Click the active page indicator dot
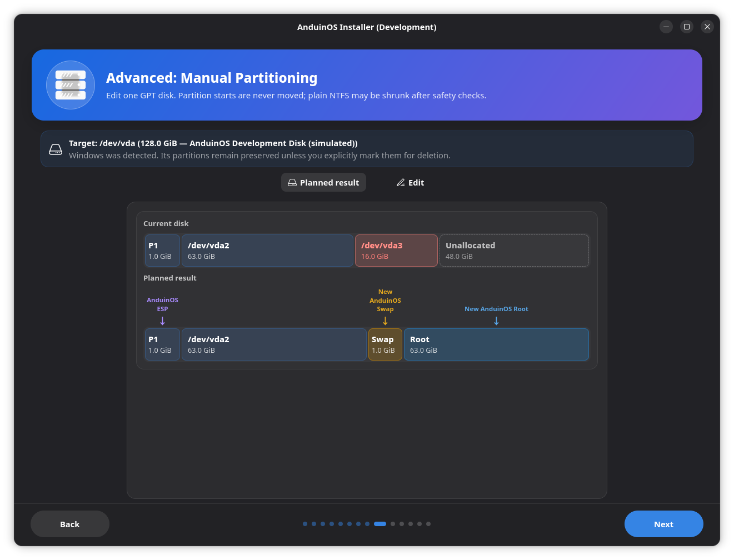The image size is (734, 560). 380,524
